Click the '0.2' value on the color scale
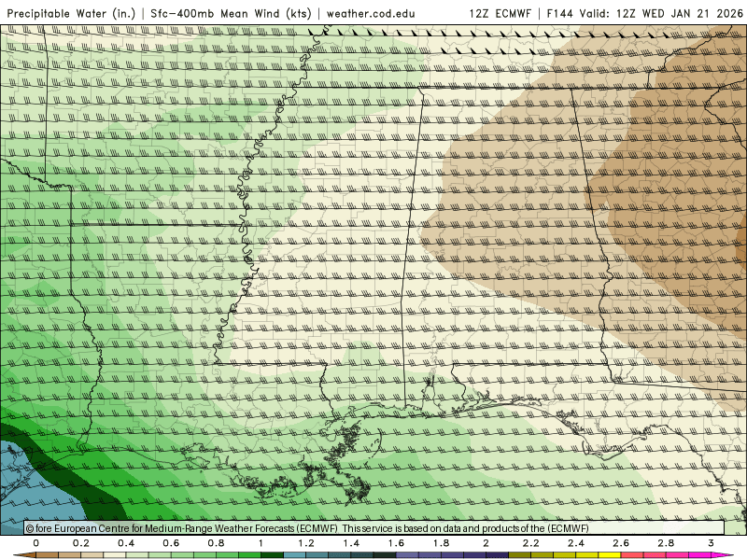The width and height of the screenshot is (747, 560). (81, 543)
